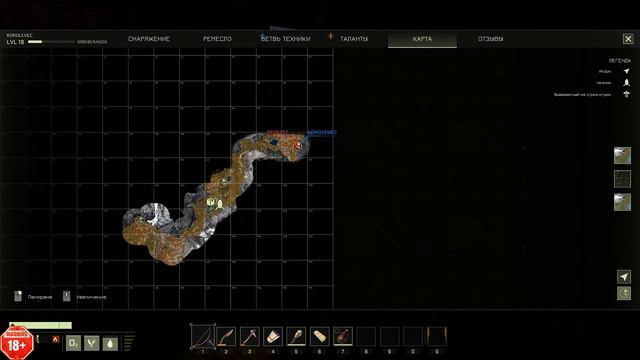The width and height of the screenshot is (640, 360).
Task: Select the top map layer thumbnail
Action: (622, 156)
